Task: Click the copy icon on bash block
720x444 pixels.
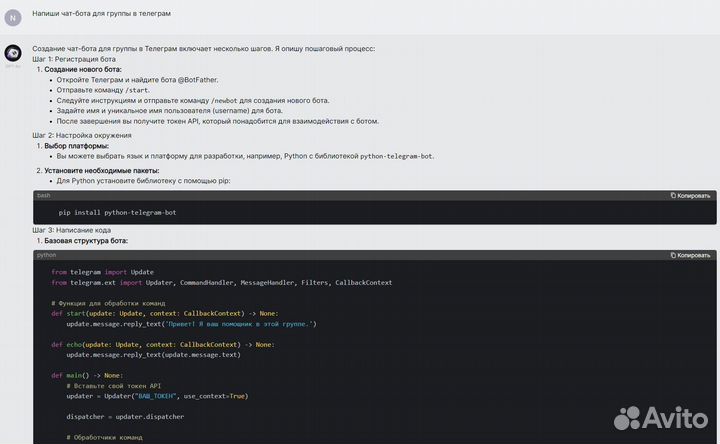Action: pyautogui.click(x=673, y=196)
